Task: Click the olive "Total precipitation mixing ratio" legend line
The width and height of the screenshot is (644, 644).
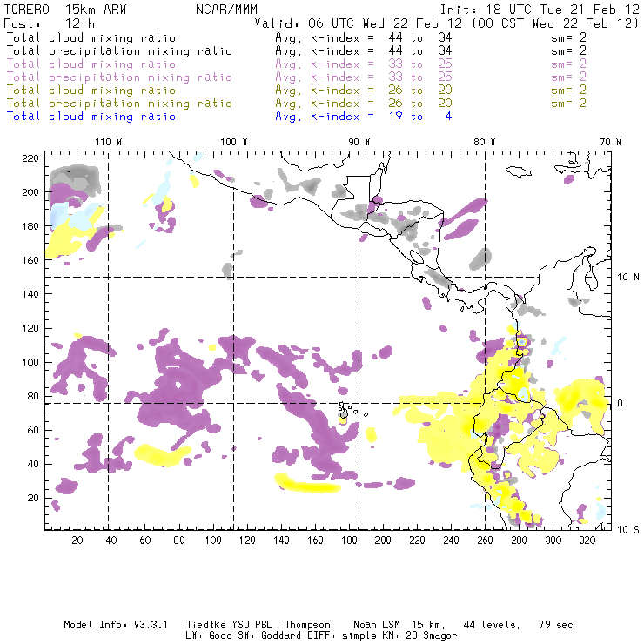Action: 119,103
